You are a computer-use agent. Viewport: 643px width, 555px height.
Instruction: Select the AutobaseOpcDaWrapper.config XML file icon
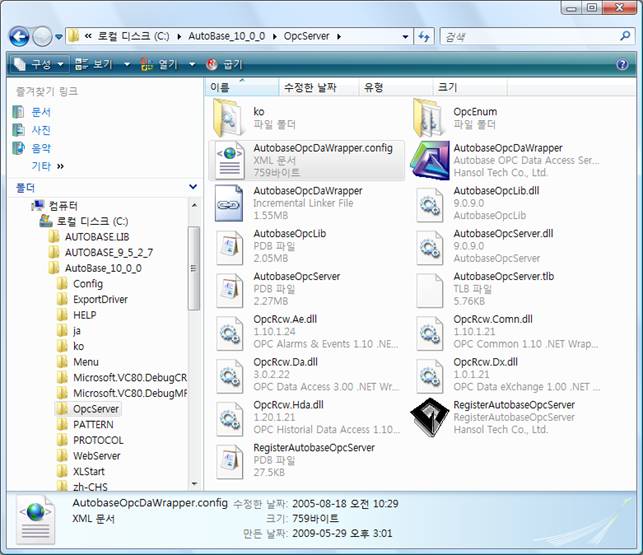coord(231,158)
